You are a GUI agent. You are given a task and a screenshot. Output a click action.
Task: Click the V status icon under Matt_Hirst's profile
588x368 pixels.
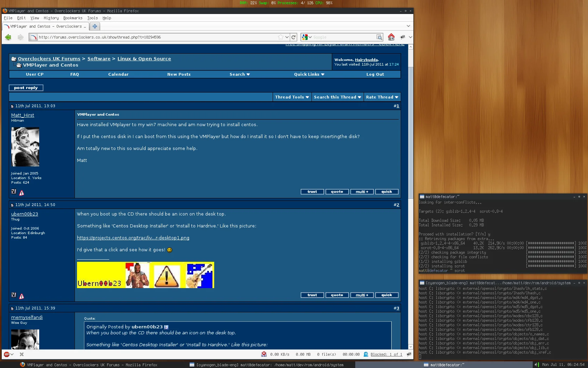[x=14, y=192]
